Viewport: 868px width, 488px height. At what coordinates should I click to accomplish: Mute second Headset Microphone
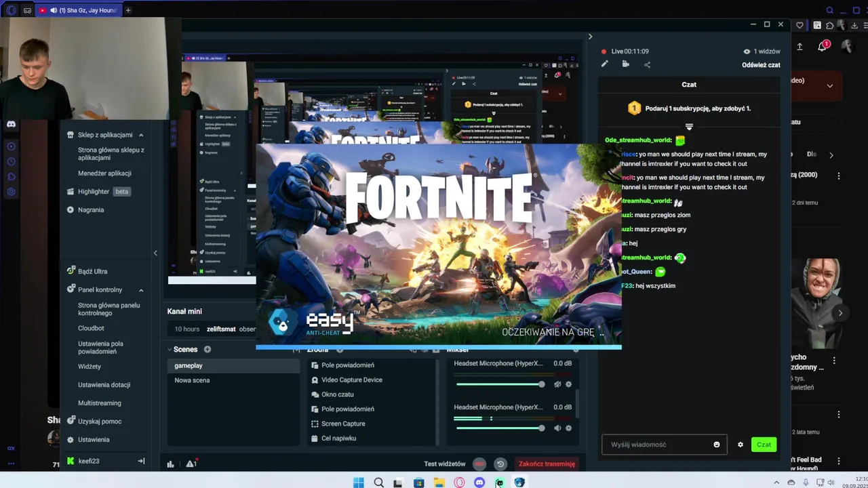tap(557, 428)
